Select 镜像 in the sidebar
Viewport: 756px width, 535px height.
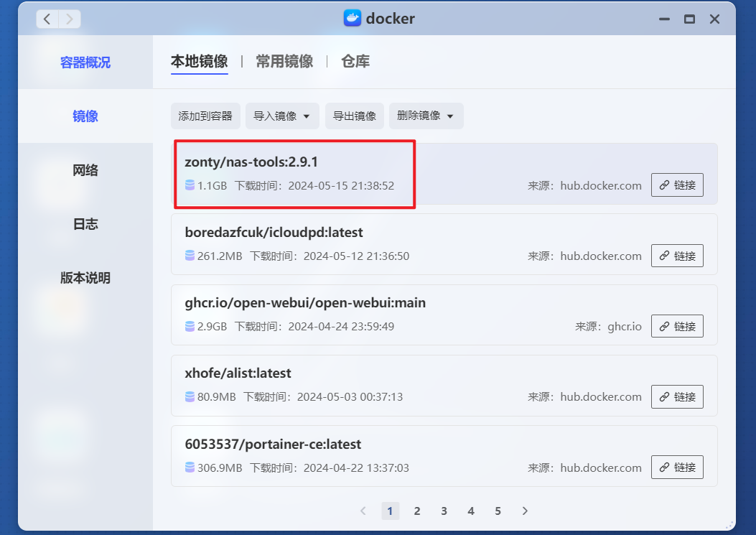point(85,116)
